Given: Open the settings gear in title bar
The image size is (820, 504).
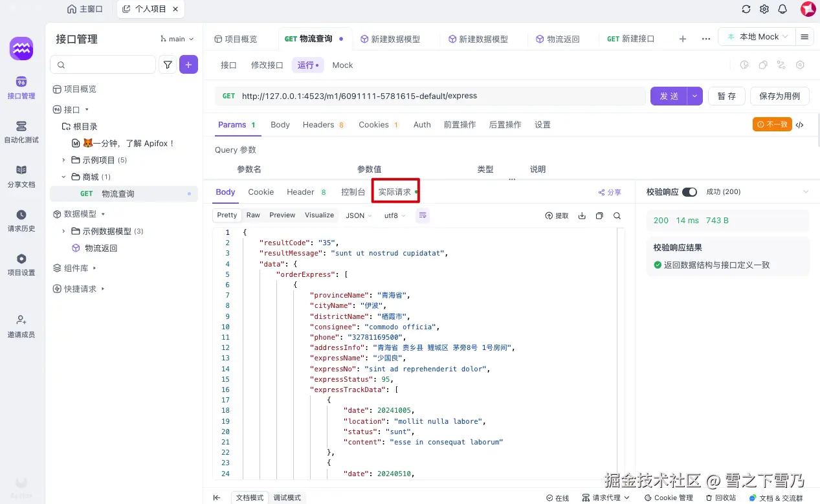Looking at the screenshot, I should pos(764,9).
